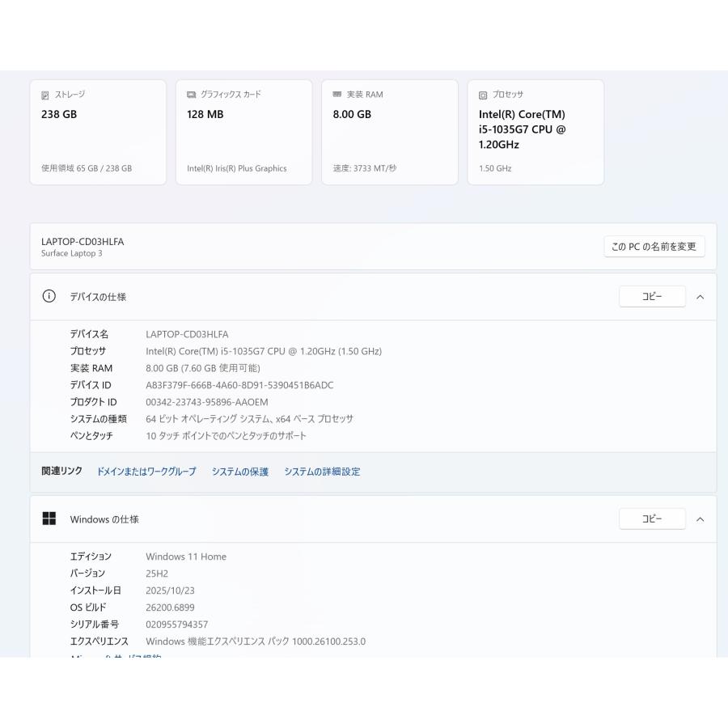Image resolution: width=728 pixels, height=728 pixels.
Task: Click この PC の名前を変更 button
Action: tap(654, 247)
